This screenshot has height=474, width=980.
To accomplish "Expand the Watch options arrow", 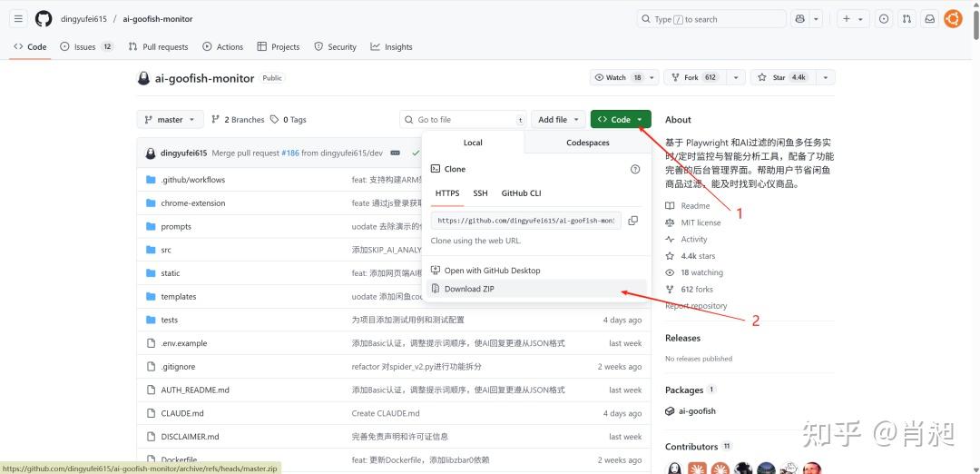I will click(x=653, y=77).
